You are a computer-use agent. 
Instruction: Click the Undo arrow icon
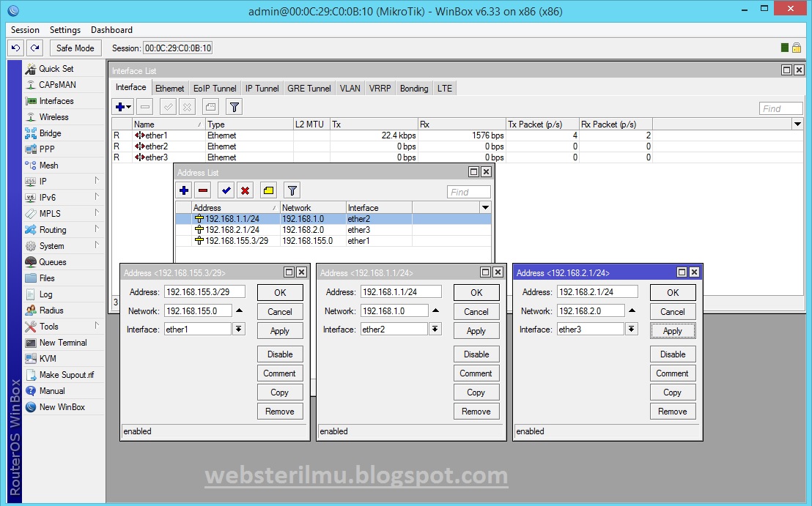(x=15, y=48)
